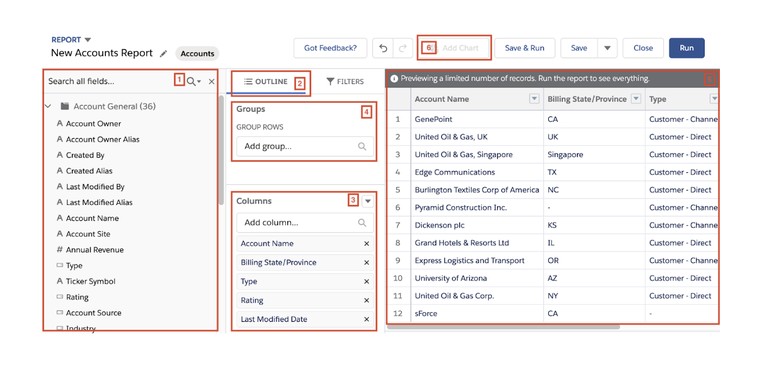Image resolution: width=768 pixels, height=387 pixels.
Task: Select the Outline tab
Action: pos(266,81)
